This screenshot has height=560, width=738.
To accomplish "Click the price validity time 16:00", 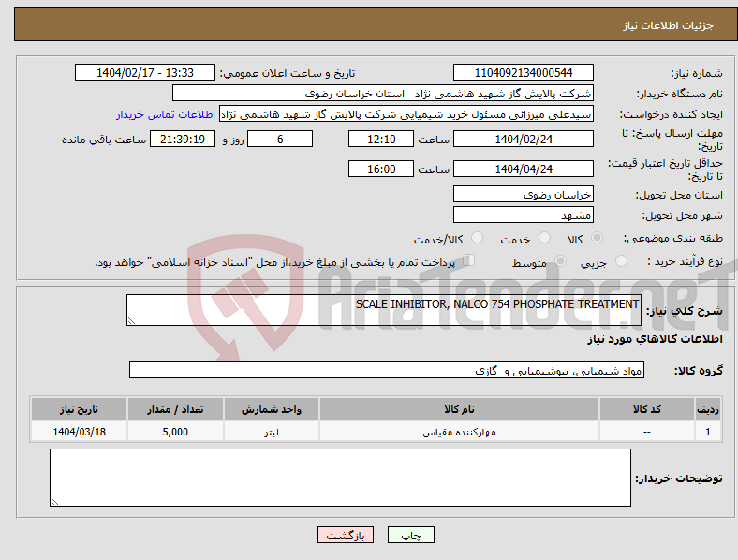I will click(381, 169).
